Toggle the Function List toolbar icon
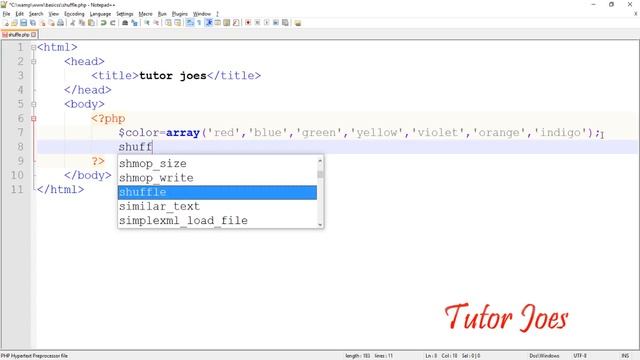 pos(236,23)
